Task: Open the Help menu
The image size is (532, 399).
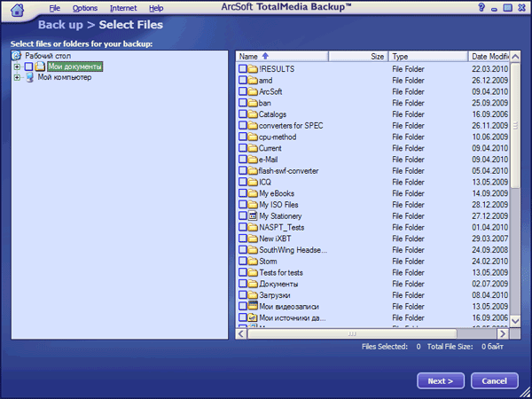Action: click(x=156, y=8)
